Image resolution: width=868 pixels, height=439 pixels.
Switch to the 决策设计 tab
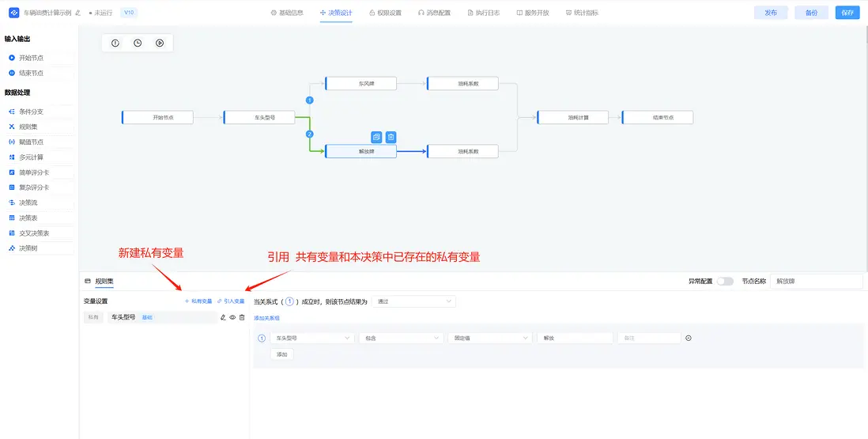336,13
